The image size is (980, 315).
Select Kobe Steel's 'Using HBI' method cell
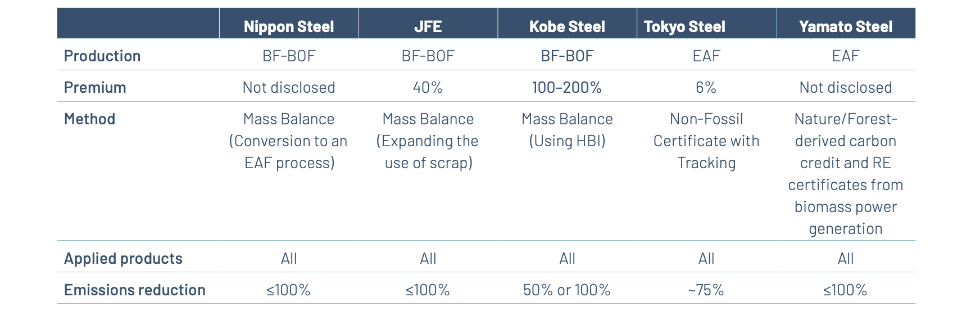567,130
